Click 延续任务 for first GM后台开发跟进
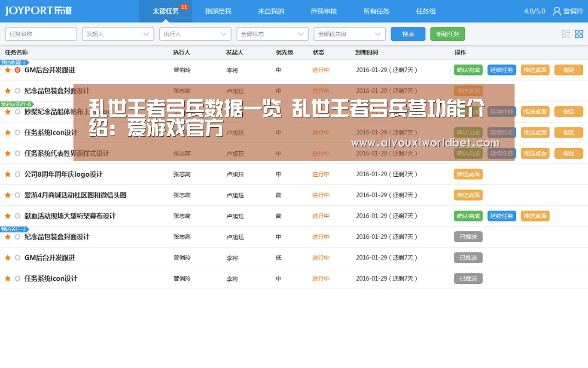 click(502, 70)
